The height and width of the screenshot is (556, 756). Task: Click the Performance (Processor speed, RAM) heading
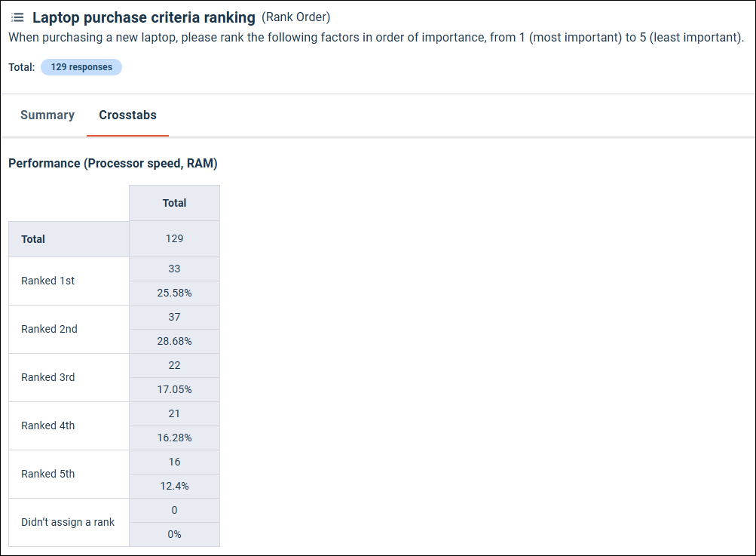pyautogui.click(x=113, y=163)
